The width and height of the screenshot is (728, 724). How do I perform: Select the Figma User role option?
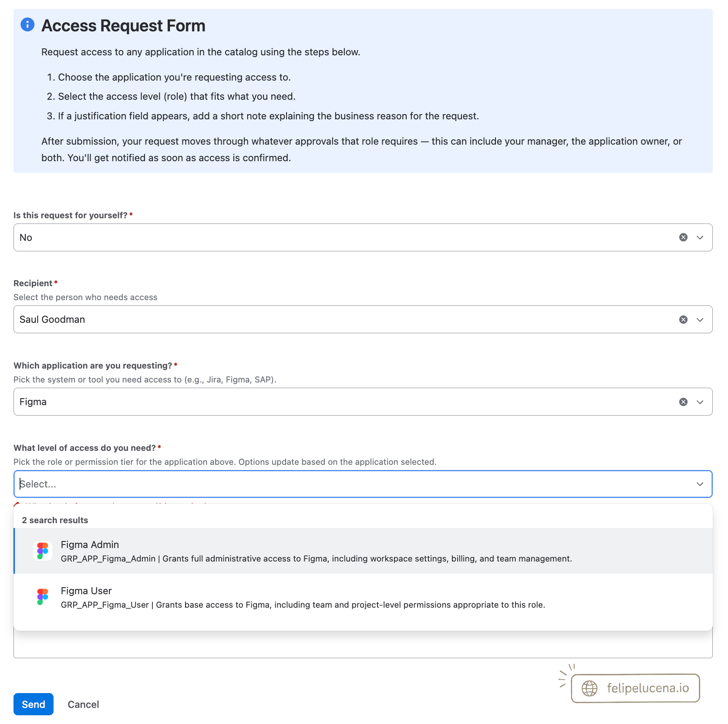[363, 597]
